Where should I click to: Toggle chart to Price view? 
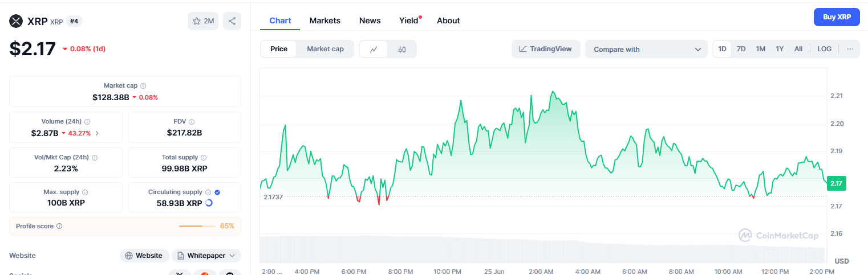point(279,49)
